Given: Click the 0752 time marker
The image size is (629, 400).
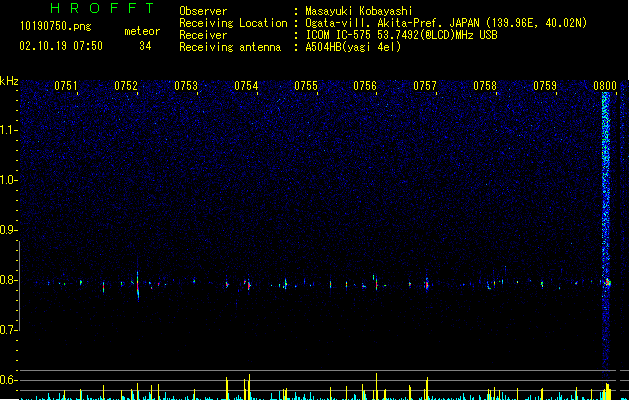Looking at the screenshot, I should 126,86.
